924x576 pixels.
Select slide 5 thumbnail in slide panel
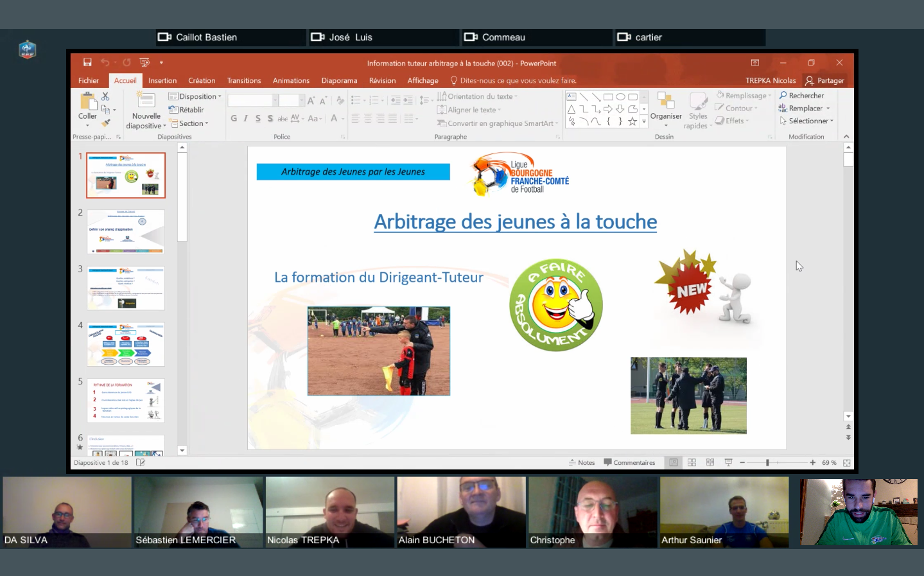coord(126,401)
